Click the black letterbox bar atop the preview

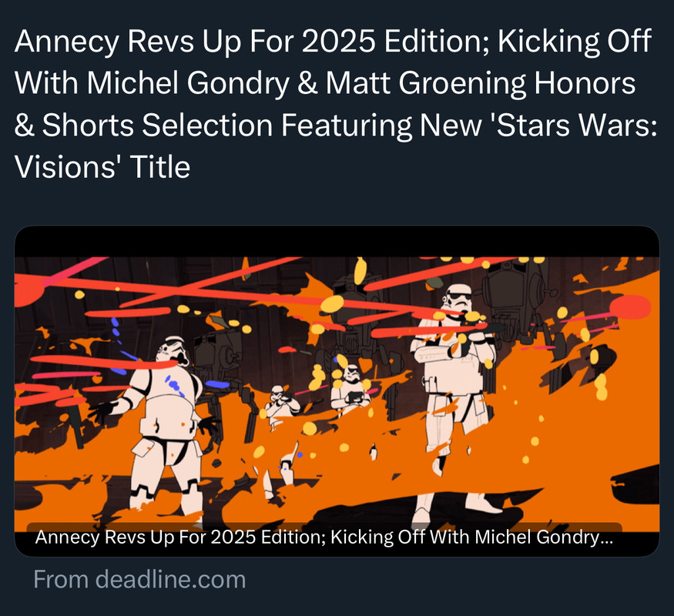337,242
